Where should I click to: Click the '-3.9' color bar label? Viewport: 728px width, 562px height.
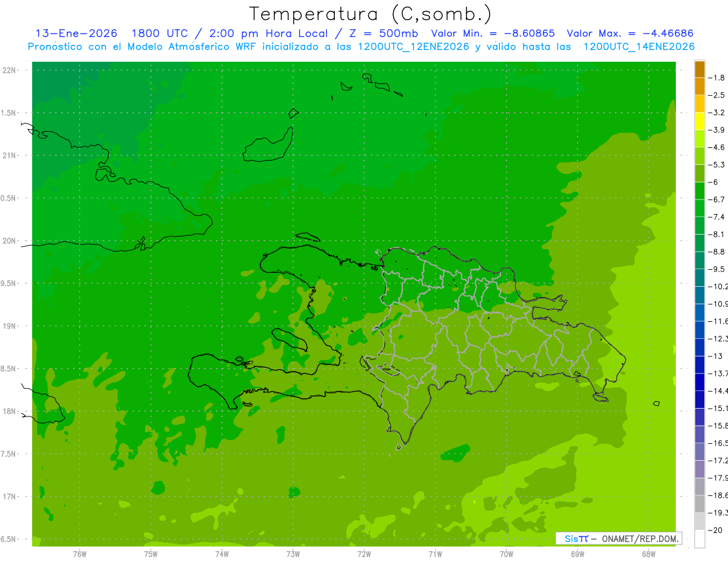point(716,130)
